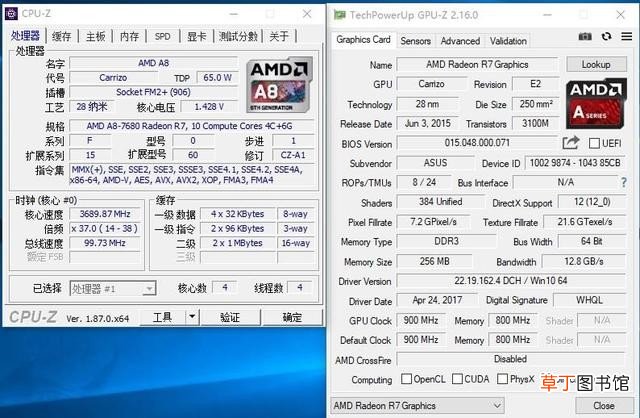Image resolution: width=640 pixels, height=418 pixels.
Task: Click the 核心速度 value 3689.87 MHz
Action: [x=105, y=214]
